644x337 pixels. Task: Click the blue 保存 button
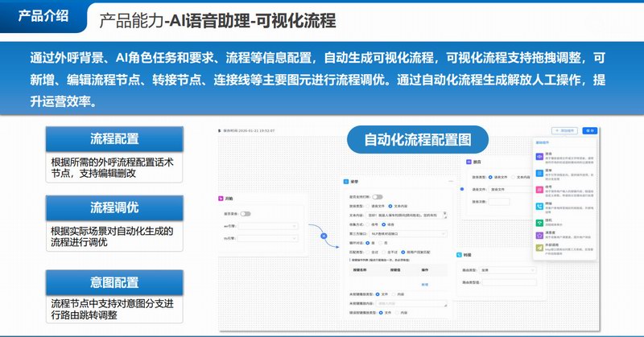point(592,130)
